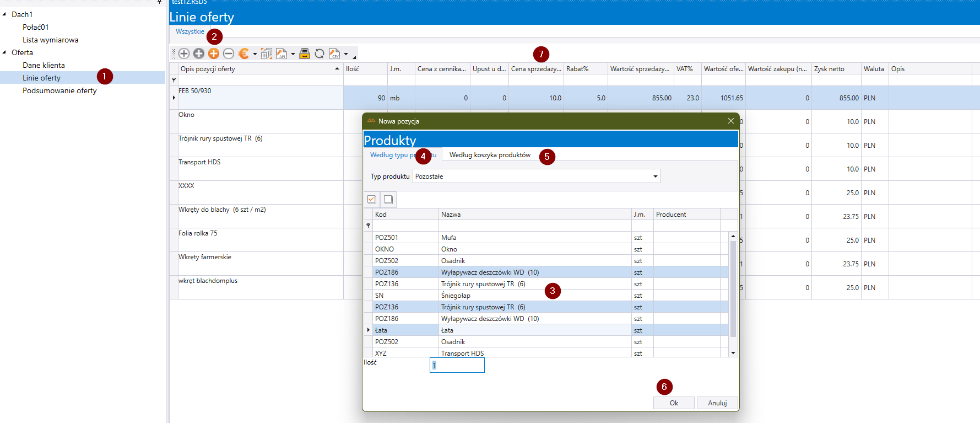Click the API export document icon

click(281, 53)
